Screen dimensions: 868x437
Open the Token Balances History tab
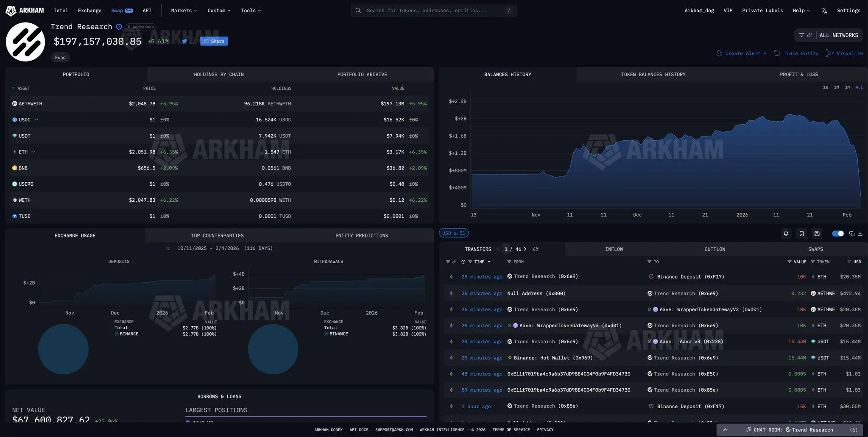coord(653,75)
